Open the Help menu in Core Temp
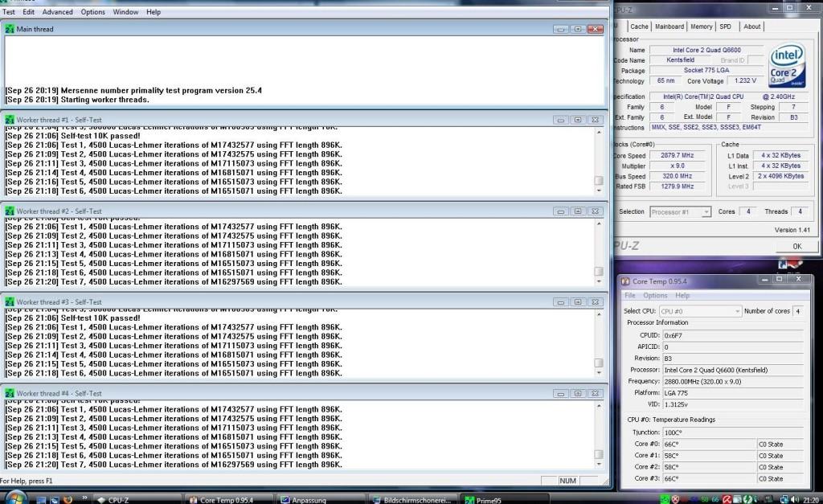823x504 pixels. [682, 296]
